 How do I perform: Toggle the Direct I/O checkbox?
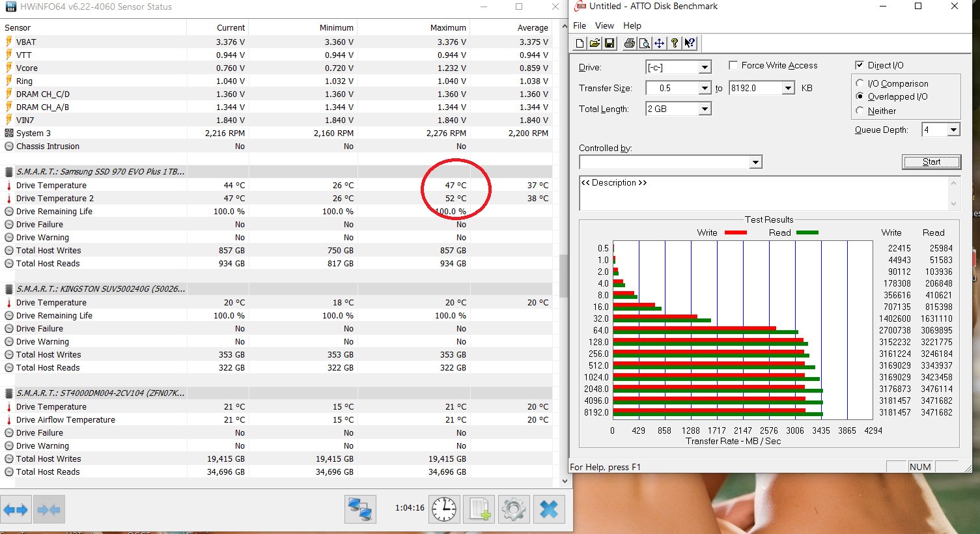(x=860, y=65)
